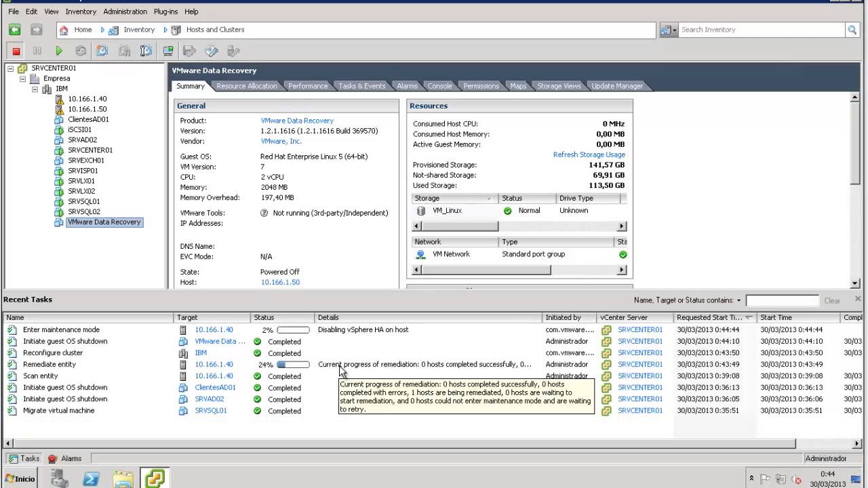The image size is (868, 488).
Task: Sort tasks by Requested Start Time column
Action: point(715,317)
